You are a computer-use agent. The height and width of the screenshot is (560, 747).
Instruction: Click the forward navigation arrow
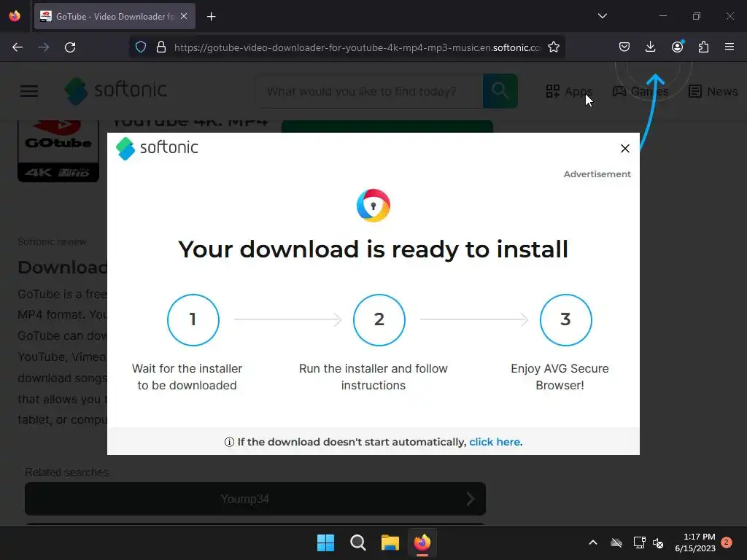coord(44,47)
